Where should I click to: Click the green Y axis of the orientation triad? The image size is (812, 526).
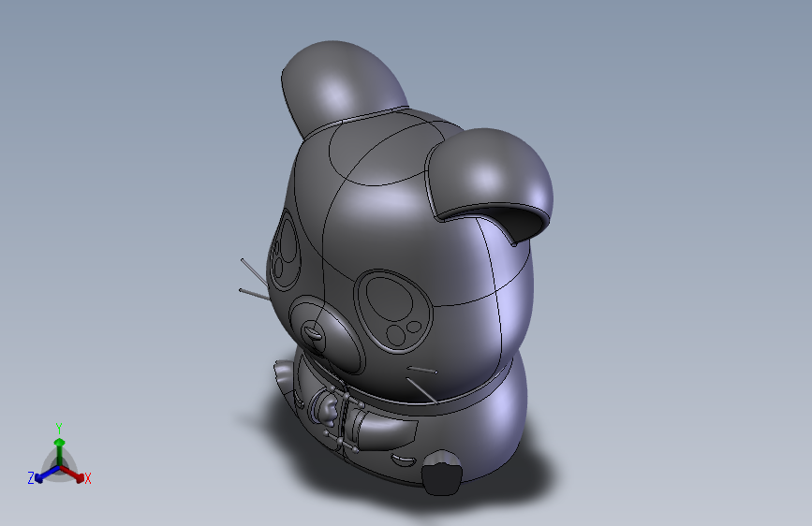tap(60, 452)
